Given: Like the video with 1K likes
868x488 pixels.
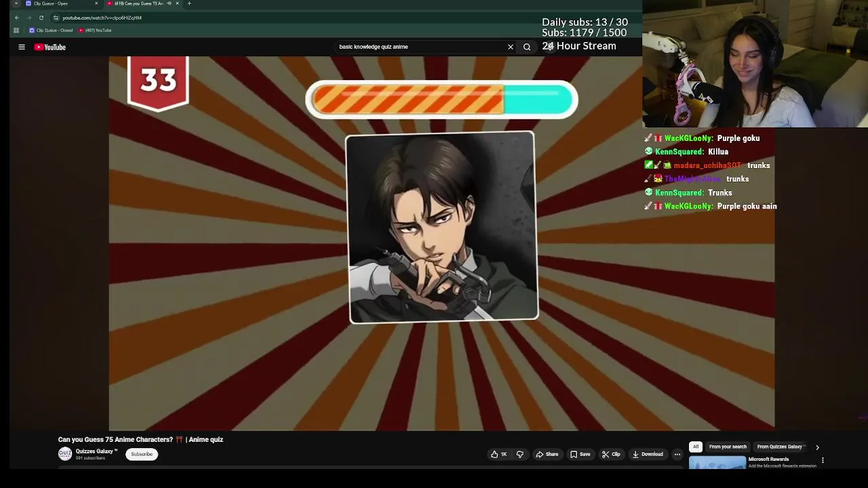Looking at the screenshot, I should 499,454.
